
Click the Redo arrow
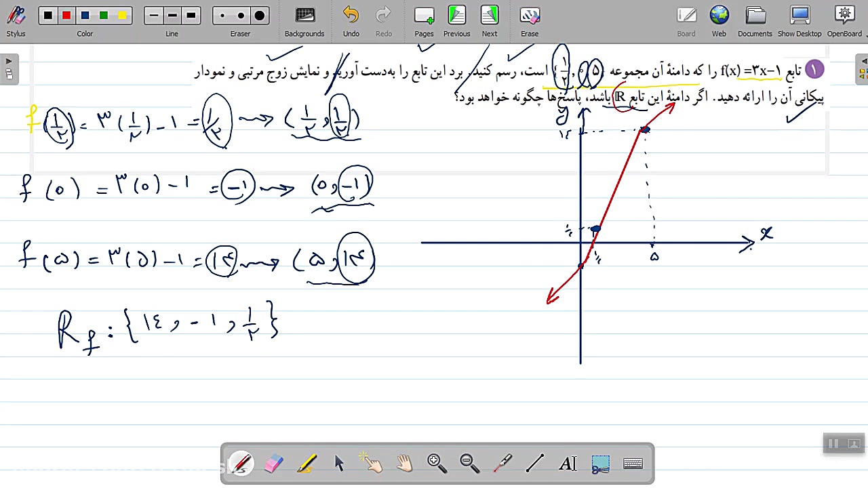click(x=384, y=21)
